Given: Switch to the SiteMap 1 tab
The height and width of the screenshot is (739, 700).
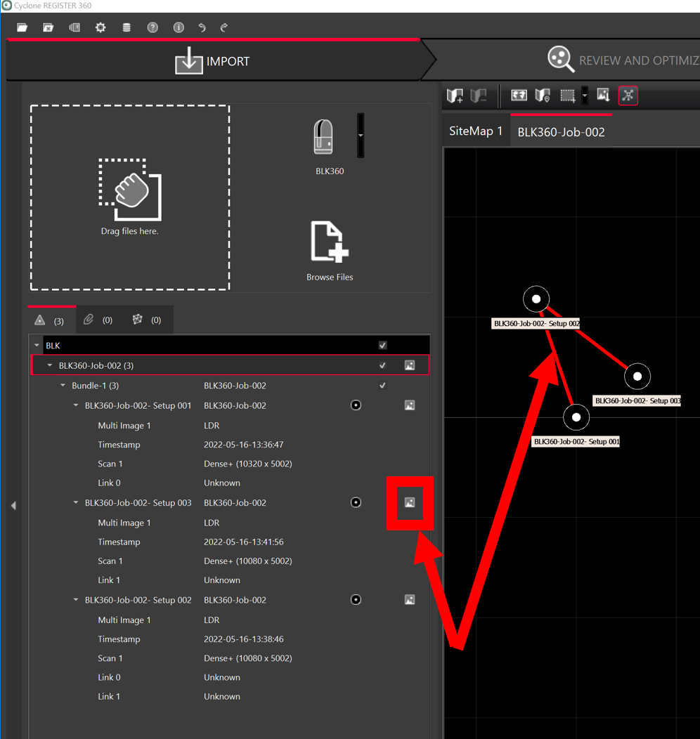Looking at the screenshot, I should click(476, 131).
